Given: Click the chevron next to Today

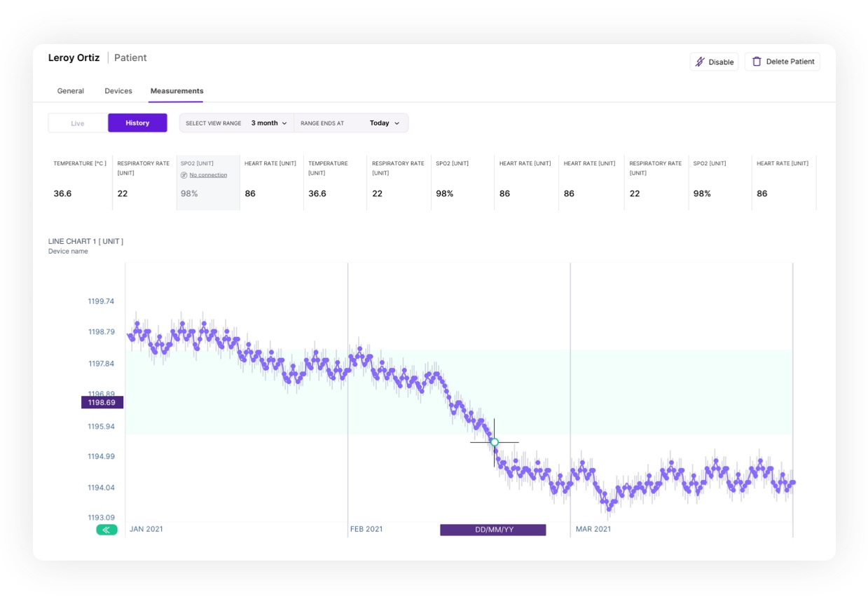Looking at the screenshot, I should [397, 123].
